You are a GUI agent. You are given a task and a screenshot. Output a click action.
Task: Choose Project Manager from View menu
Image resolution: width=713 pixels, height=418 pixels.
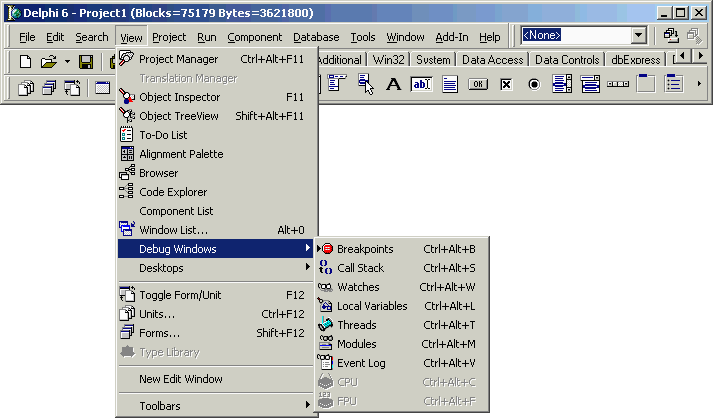(216, 59)
